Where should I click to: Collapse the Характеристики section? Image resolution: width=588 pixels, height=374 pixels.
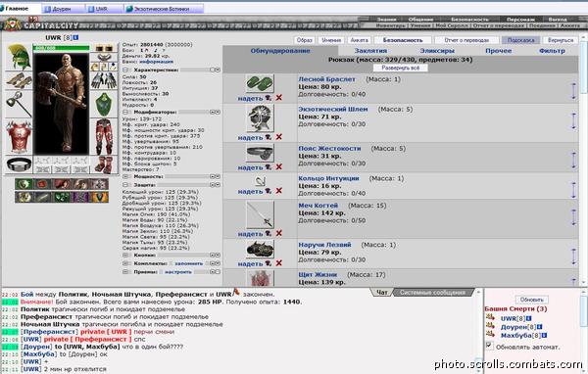click(x=125, y=70)
